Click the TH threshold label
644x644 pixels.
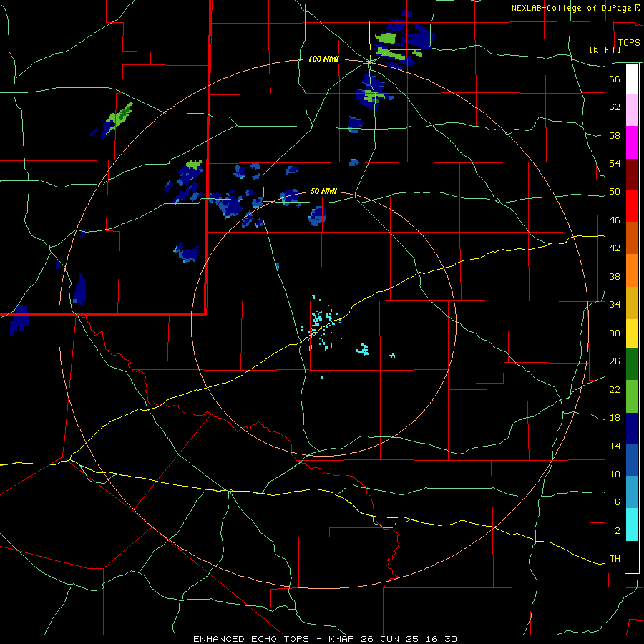pos(615,559)
